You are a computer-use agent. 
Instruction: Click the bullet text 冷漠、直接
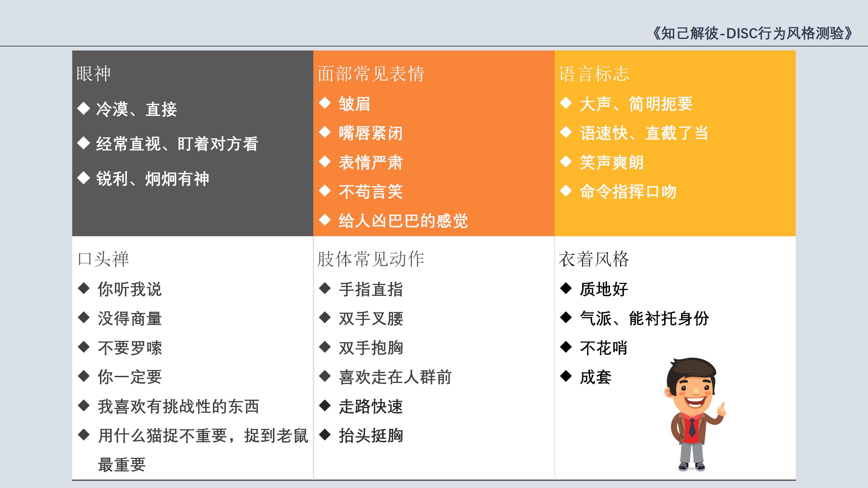coord(136,109)
